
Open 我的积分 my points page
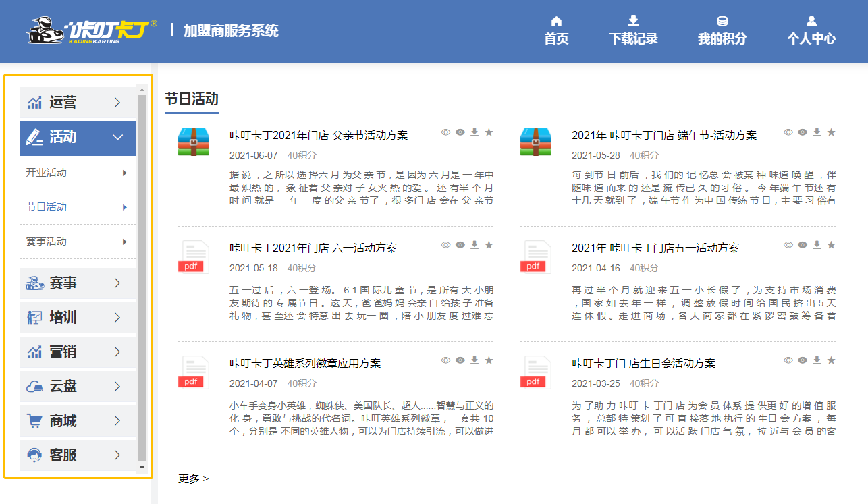pyautogui.click(x=722, y=31)
